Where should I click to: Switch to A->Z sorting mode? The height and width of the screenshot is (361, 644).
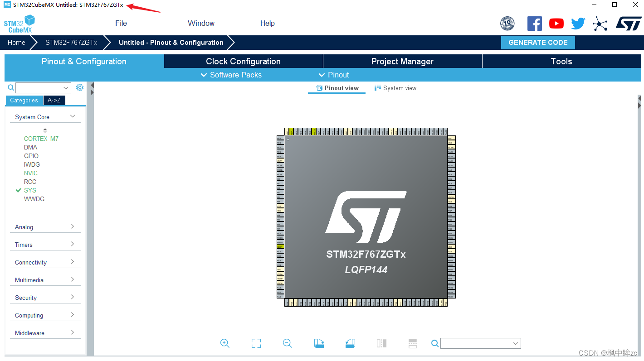54,100
